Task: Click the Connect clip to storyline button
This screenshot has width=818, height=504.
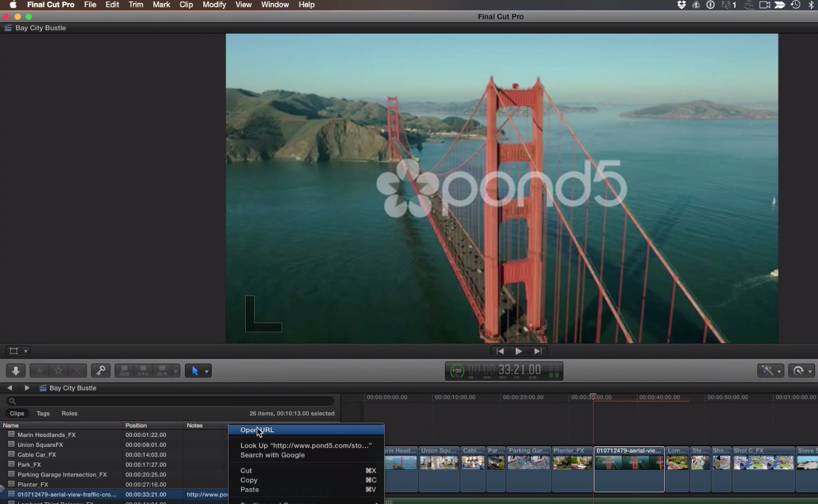Action: click(x=124, y=371)
